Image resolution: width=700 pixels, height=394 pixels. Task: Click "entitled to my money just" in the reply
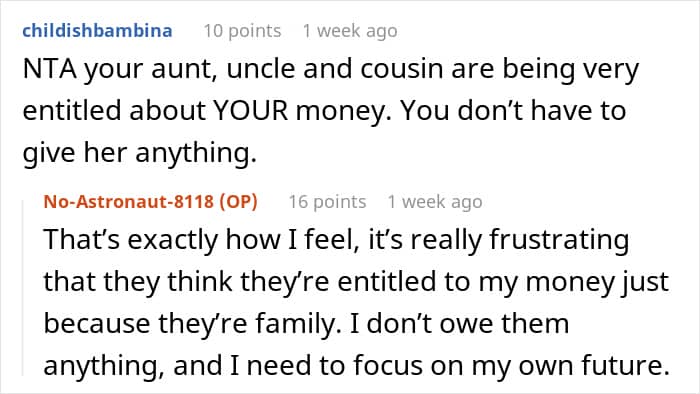click(503, 282)
